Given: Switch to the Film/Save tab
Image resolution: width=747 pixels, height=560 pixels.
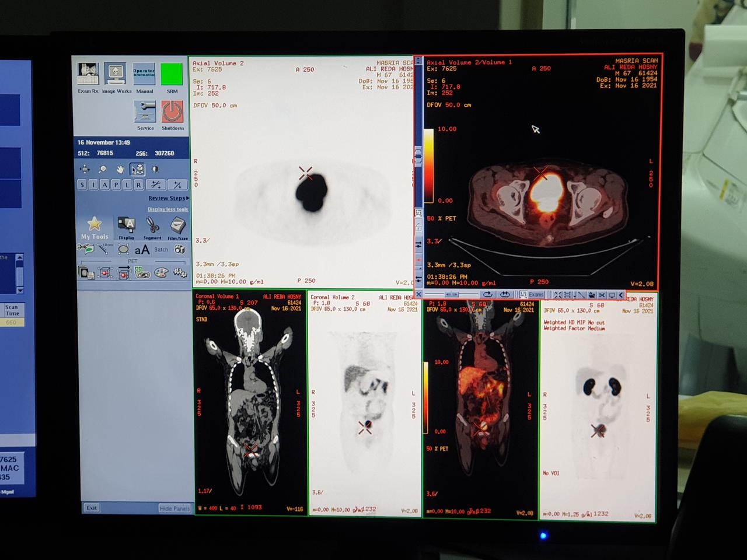Looking at the screenshot, I should (x=177, y=228).
